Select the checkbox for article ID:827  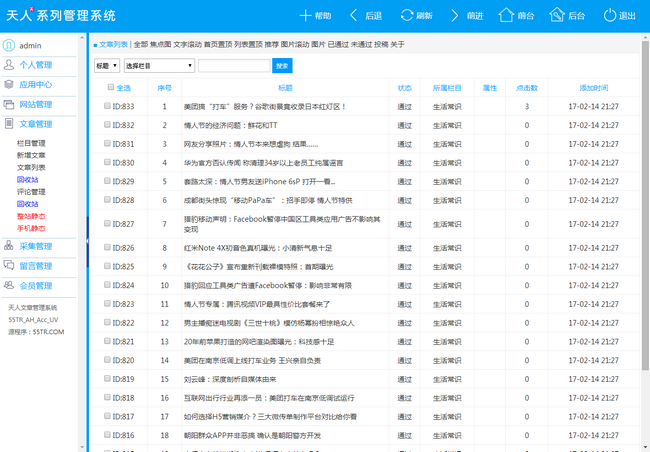(x=108, y=224)
